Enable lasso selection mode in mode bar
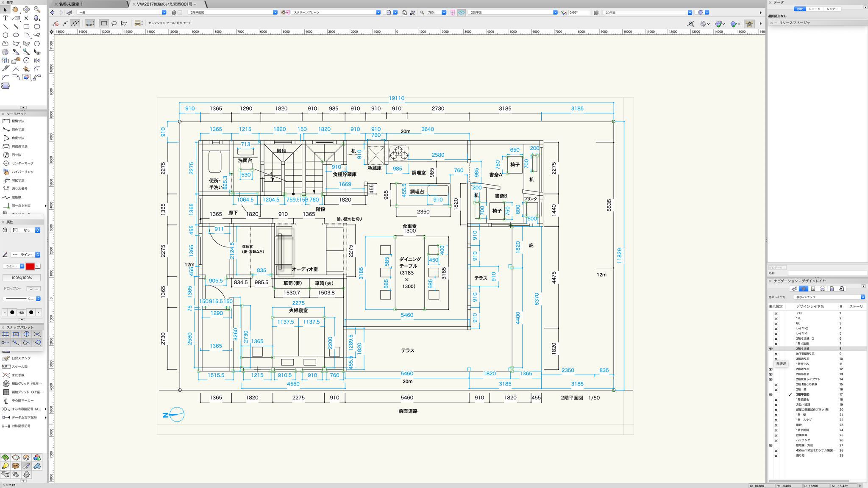 tap(114, 23)
